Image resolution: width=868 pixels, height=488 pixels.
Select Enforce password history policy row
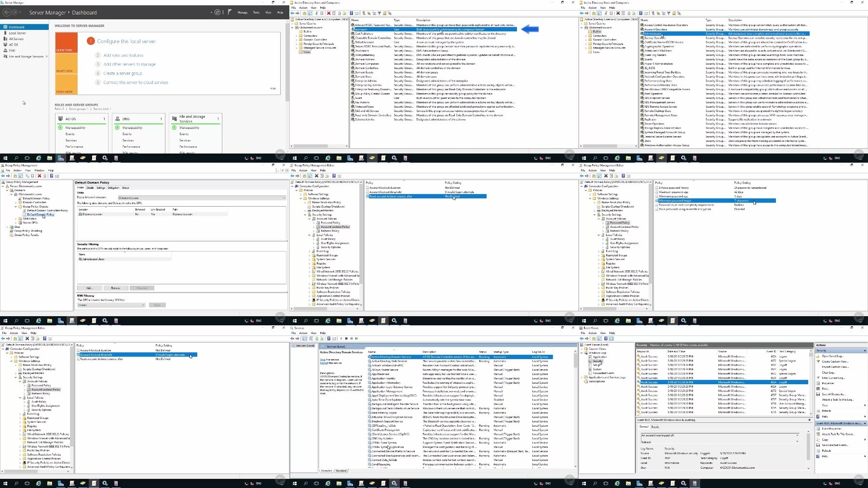[715, 188]
